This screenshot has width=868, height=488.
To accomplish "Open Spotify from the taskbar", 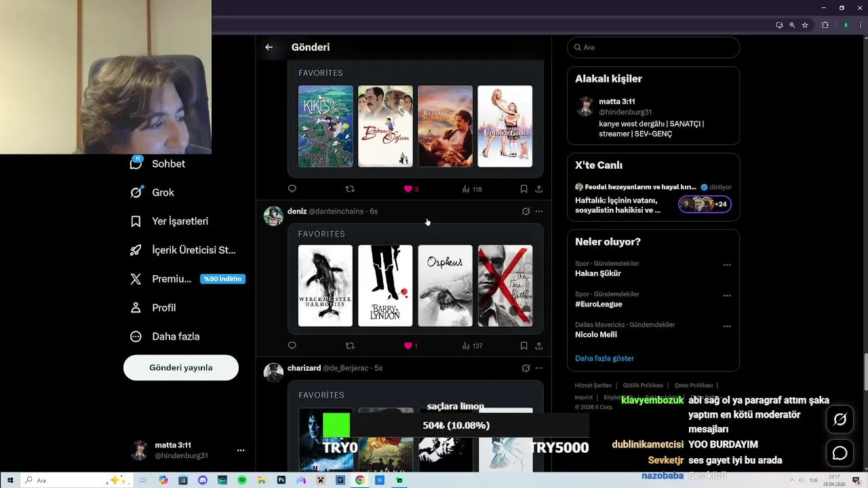I will coord(242,480).
